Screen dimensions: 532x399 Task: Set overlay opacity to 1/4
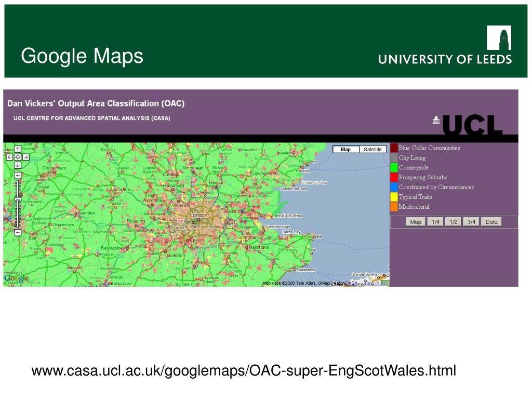tap(436, 222)
